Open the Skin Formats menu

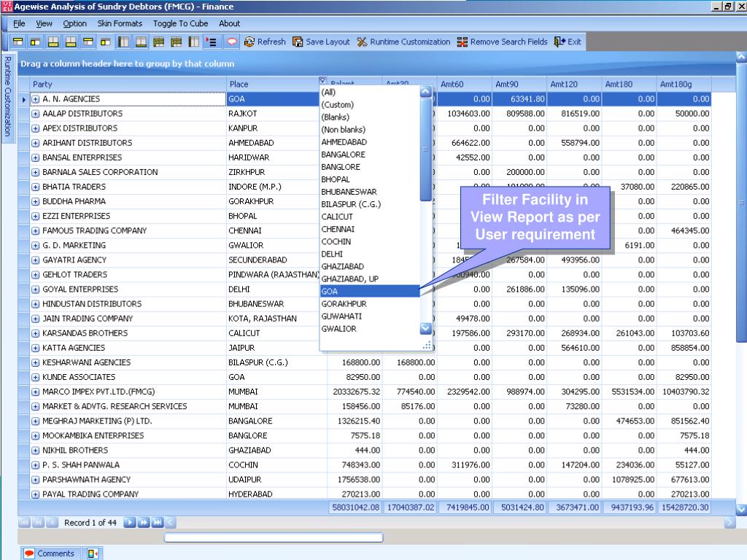(x=120, y=23)
